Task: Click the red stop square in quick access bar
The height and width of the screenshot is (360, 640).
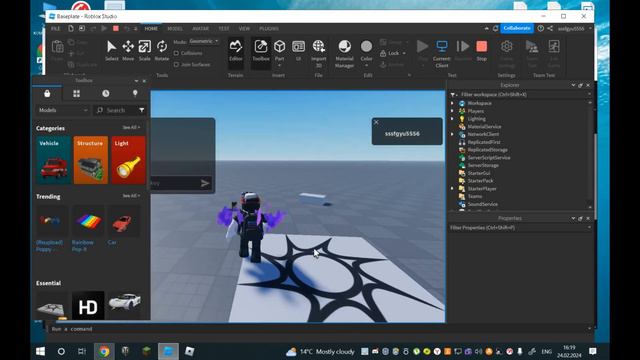Action: tap(116, 28)
